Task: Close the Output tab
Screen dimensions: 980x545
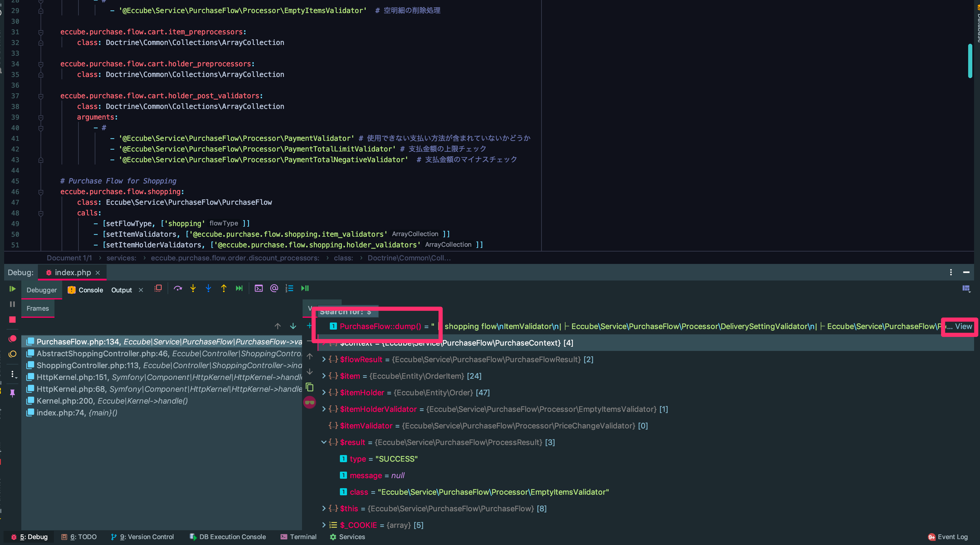Action: (x=141, y=290)
